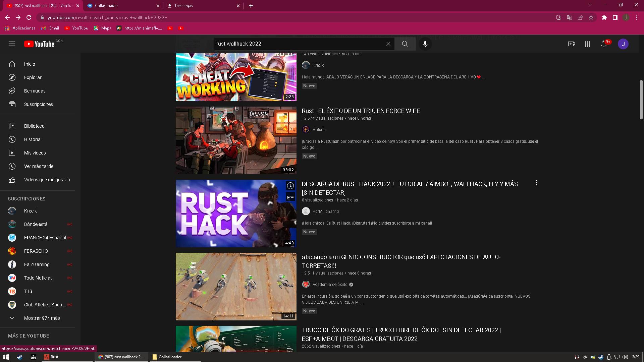Image resolution: width=644 pixels, height=362 pixels.
Task: Clear the search box with X
Action: pos(388,44)
